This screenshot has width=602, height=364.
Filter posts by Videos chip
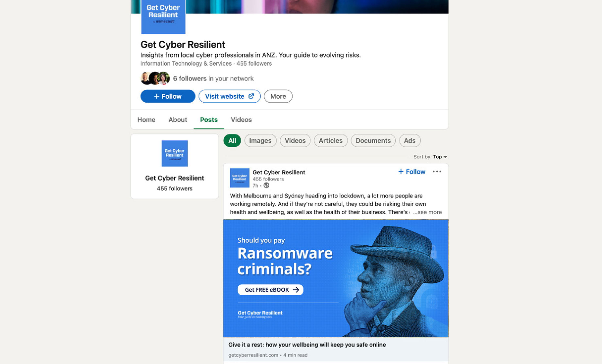(x=295, y=140)
